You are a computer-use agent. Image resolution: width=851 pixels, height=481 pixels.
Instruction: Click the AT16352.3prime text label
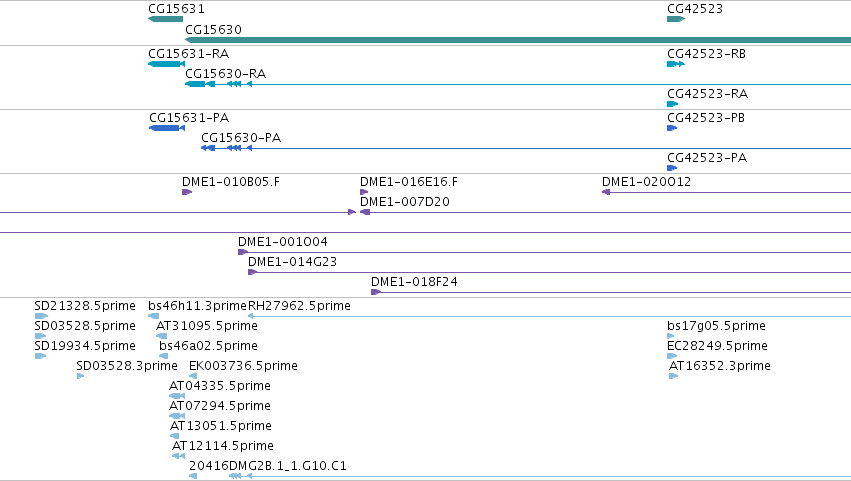pos(720,366)
